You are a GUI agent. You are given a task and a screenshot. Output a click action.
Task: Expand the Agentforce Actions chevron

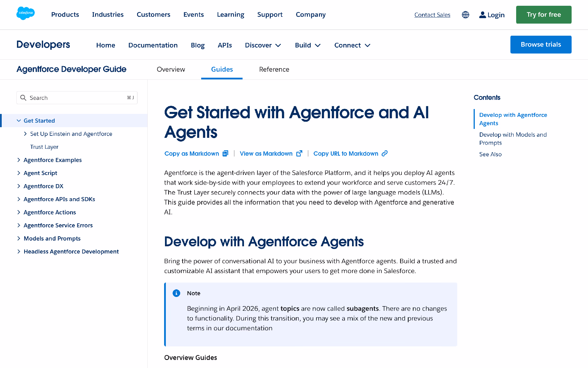click(x=19, y=212)
